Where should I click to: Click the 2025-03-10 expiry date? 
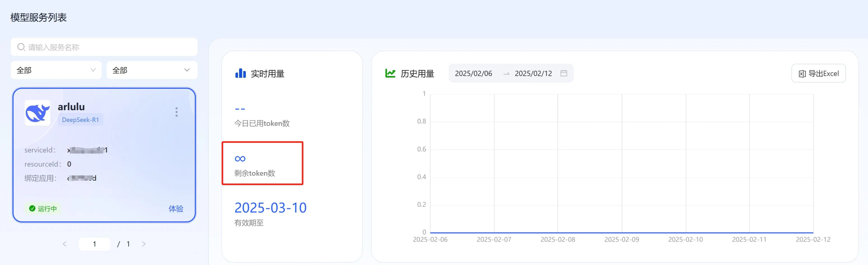(x=270, y=208)
